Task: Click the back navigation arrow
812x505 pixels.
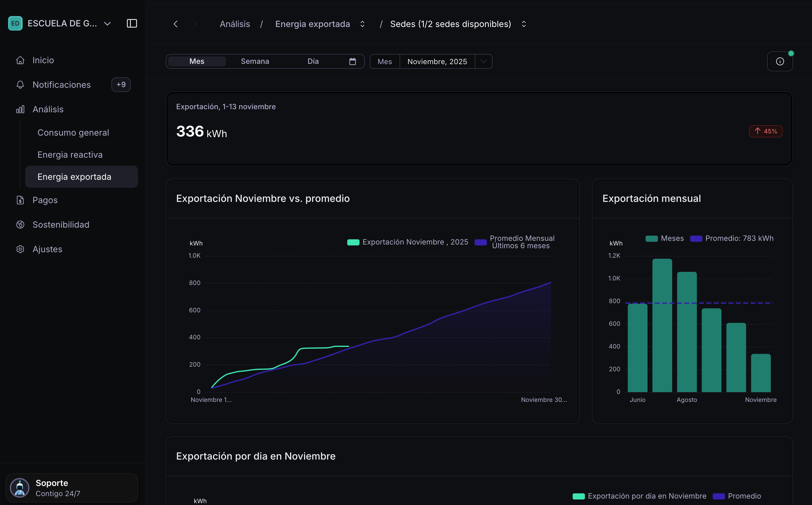Action: point(176,24)
